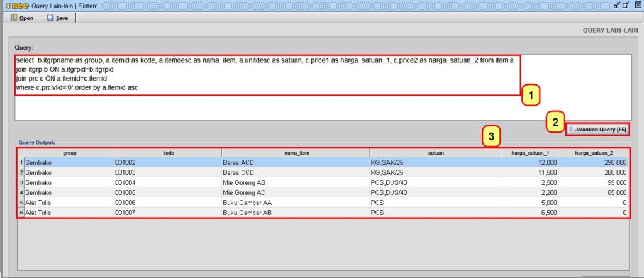Click satuan cell of Beras ACD row
Image resolution: width=644 pixels, height=278 pixels.
[x=435, y=162]
